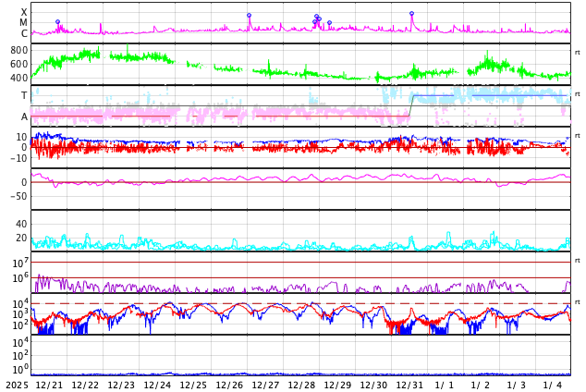Click the flare marker at the 12/31 peak
This screenshot has height=392, width=586.
point(412,14)
